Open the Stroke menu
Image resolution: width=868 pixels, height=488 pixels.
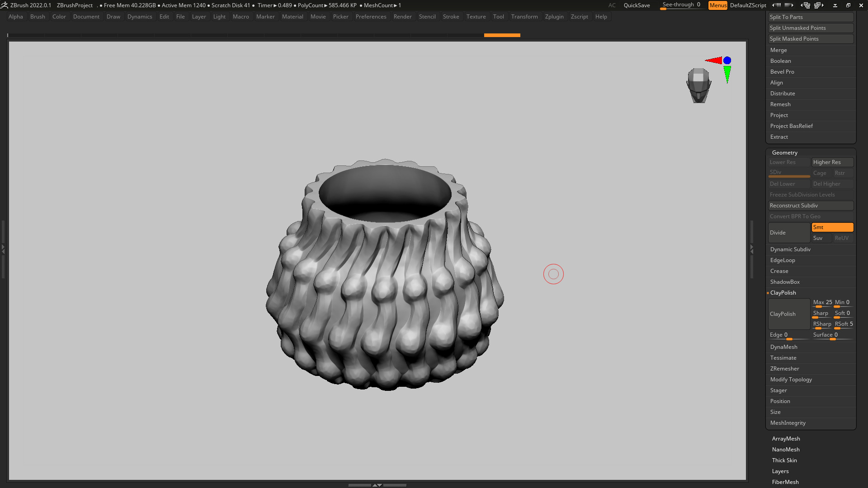coord(451,17)
